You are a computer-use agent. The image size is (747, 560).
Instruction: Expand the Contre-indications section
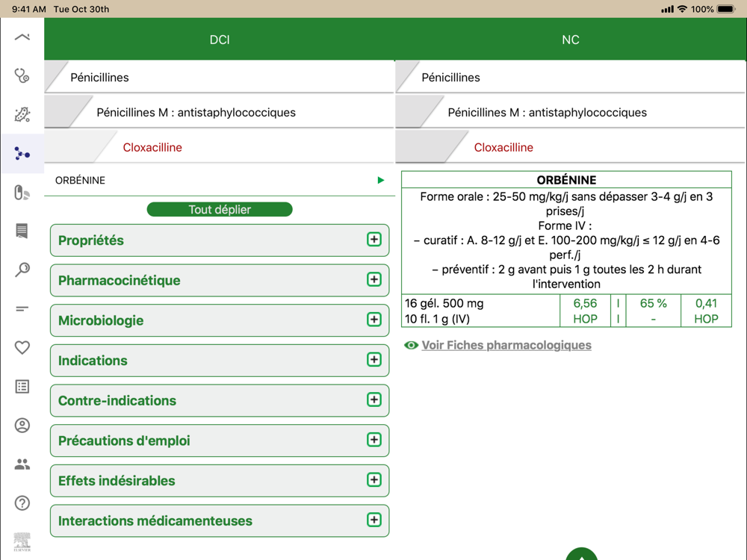(x=220, y=400)
